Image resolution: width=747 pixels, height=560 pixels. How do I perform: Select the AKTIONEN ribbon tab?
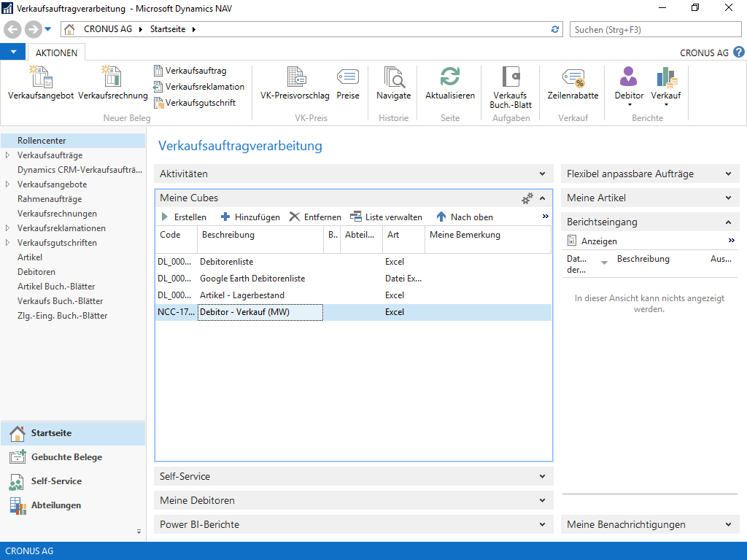(x=56, y=52)
